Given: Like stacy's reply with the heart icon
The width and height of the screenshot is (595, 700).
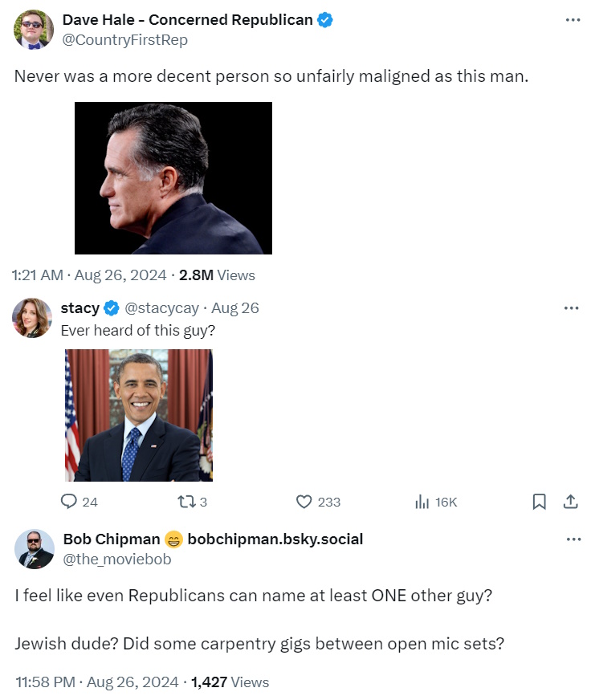Looking at the screenshot, I should [x=304, y=502].
